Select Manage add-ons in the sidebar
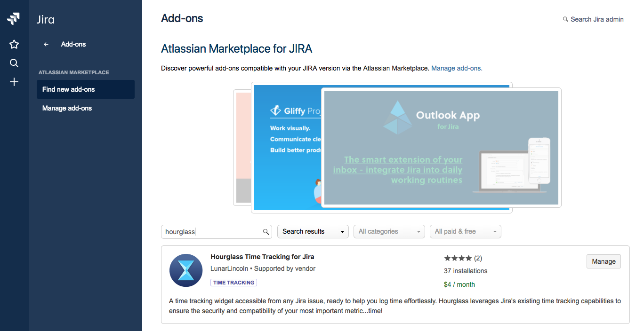This screenshot has height=331, width=644. pos(86,108)
